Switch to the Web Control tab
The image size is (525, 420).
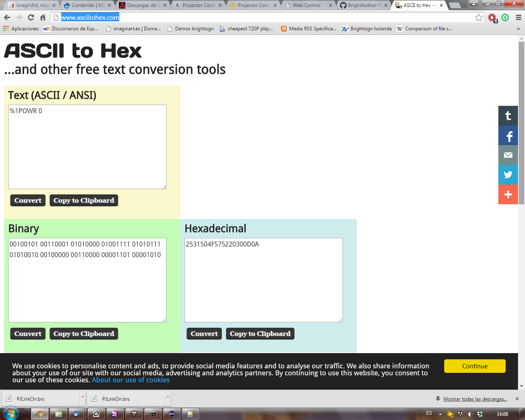309,5
